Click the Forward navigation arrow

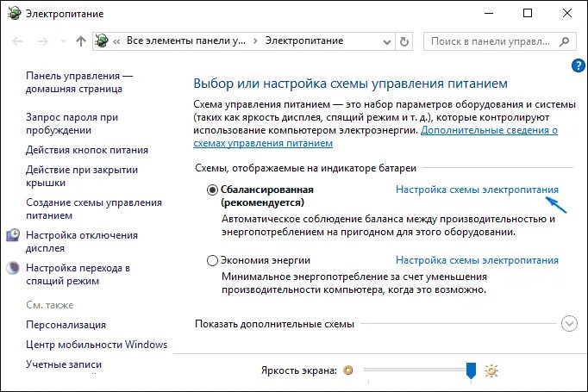pos(43,41)
